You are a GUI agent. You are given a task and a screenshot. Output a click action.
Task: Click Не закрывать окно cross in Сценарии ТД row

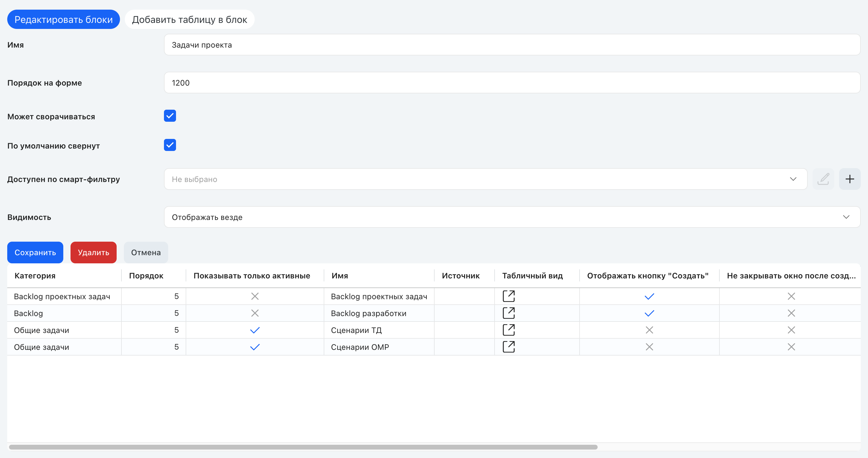point(791,330)
